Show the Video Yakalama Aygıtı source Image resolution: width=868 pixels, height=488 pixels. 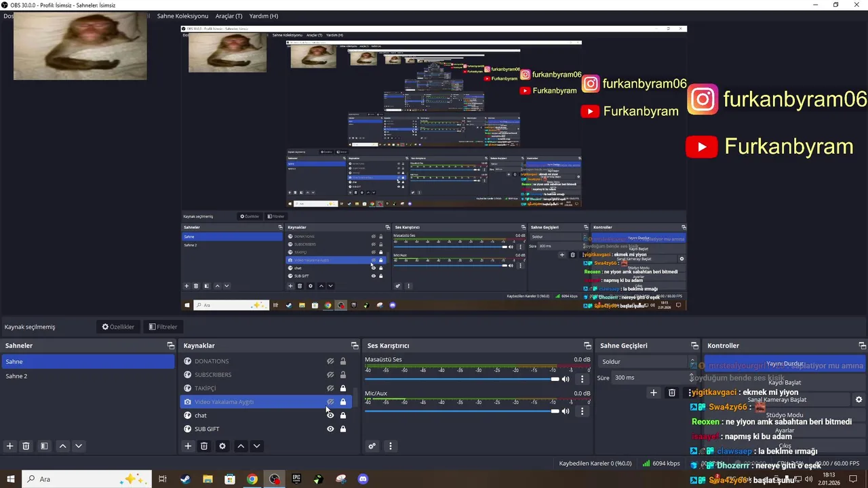coord(330,402)
